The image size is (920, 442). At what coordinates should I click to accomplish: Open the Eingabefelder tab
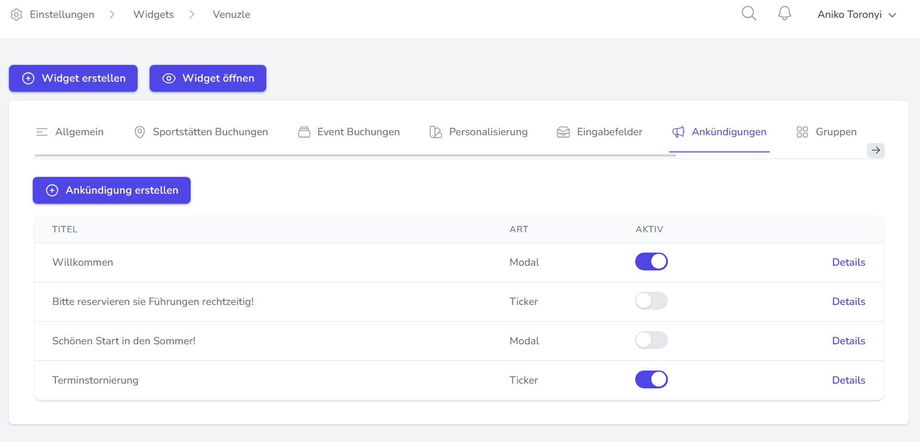pyautogui.click(x=599, y=132)
